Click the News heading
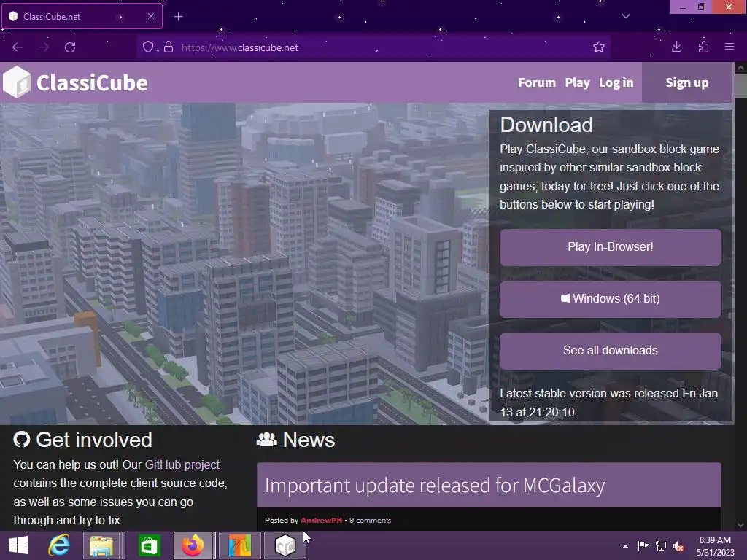The image size is (747, 560). [309, 440]
